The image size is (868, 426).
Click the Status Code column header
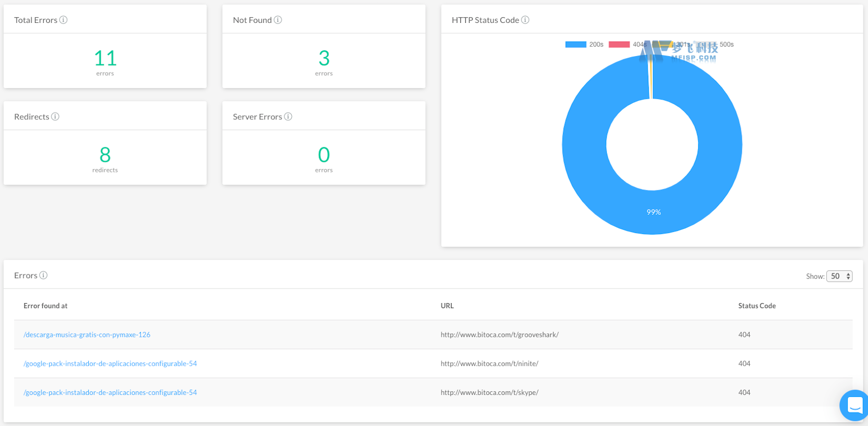(x=757, y=306)
